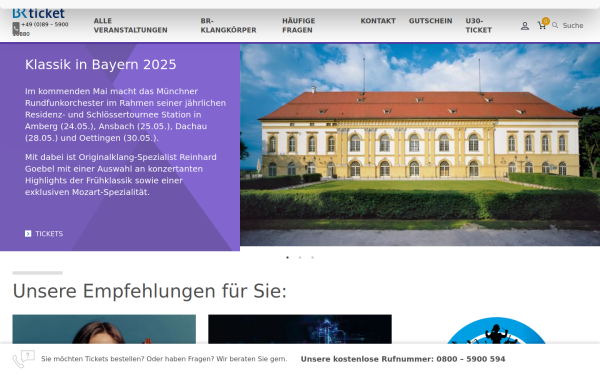Click the search magnifier icon
Screen dimensions: 600x375
coord(555,25)
